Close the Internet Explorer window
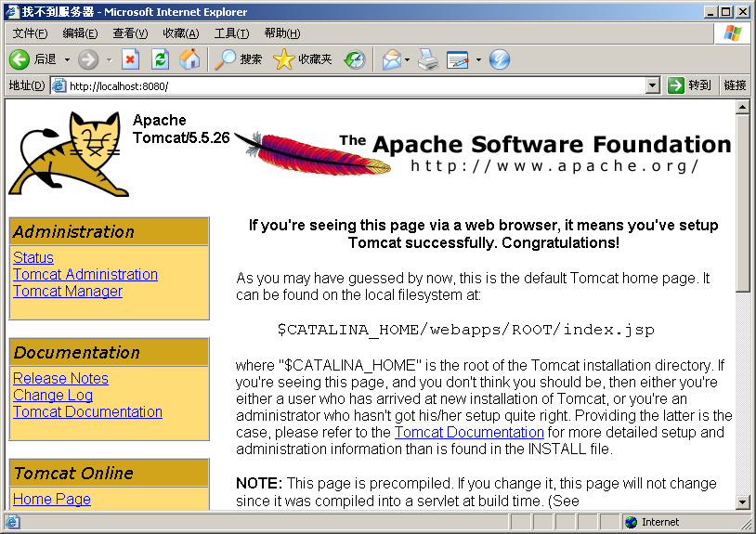Viewport: 756px width, 534px height. tap(741, 11)
